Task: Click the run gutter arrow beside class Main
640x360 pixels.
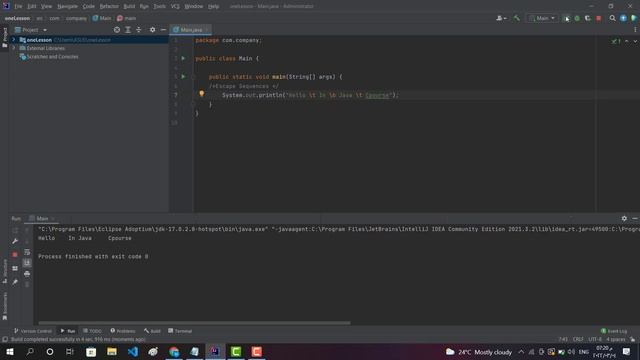Action: [183, 58]
